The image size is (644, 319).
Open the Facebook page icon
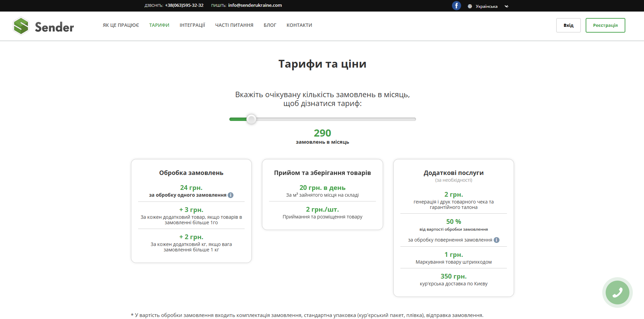(x=456, y=5)
